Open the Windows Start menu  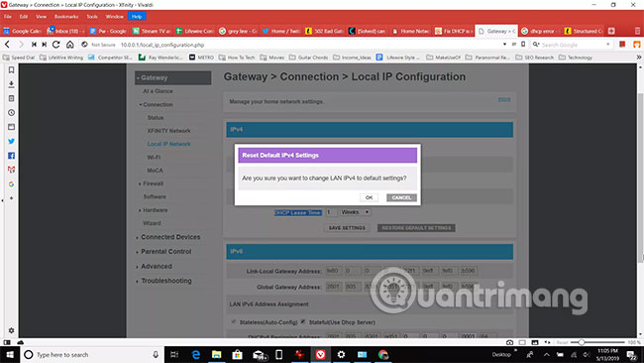10,354
